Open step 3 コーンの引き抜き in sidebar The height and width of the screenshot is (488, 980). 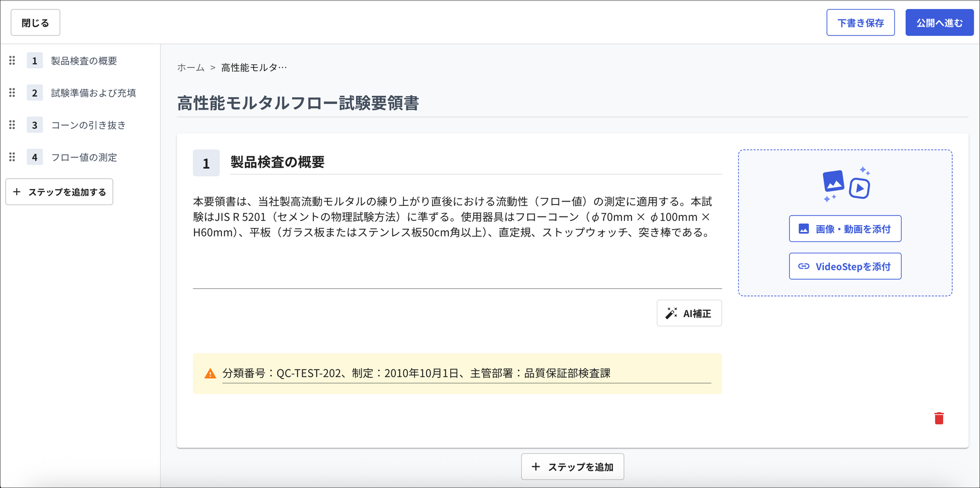[89, 125]
